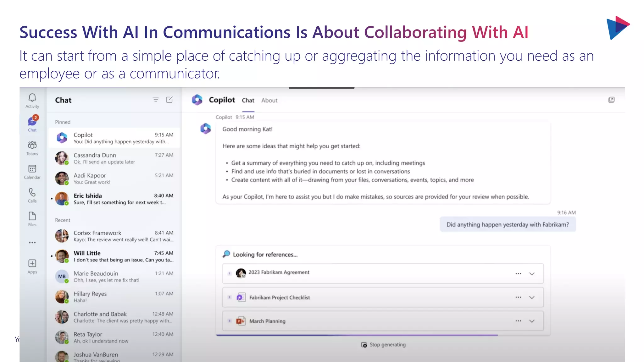Click the Copilot logo in chat header
Viewport: 644px width, 362px height.
click(x=197, y=100)
